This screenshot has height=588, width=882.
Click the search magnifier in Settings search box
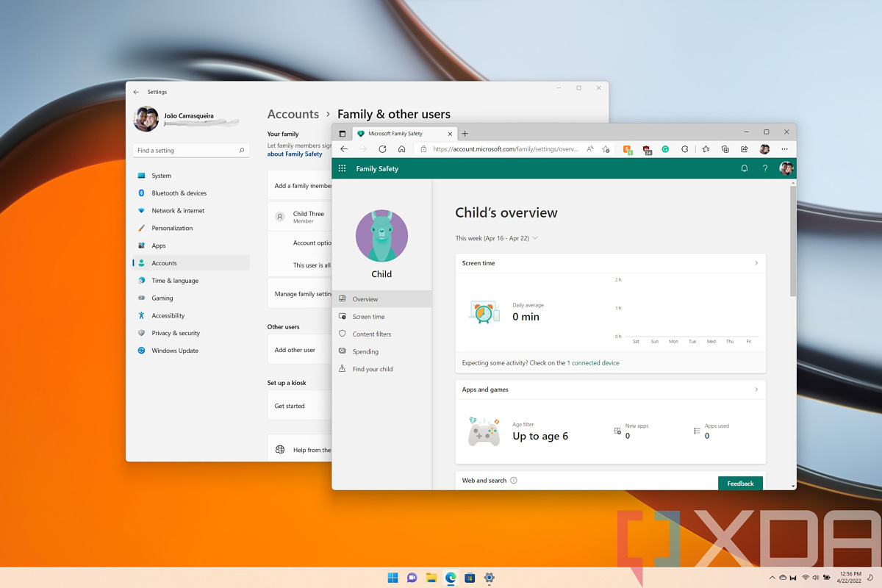(242, 150)
